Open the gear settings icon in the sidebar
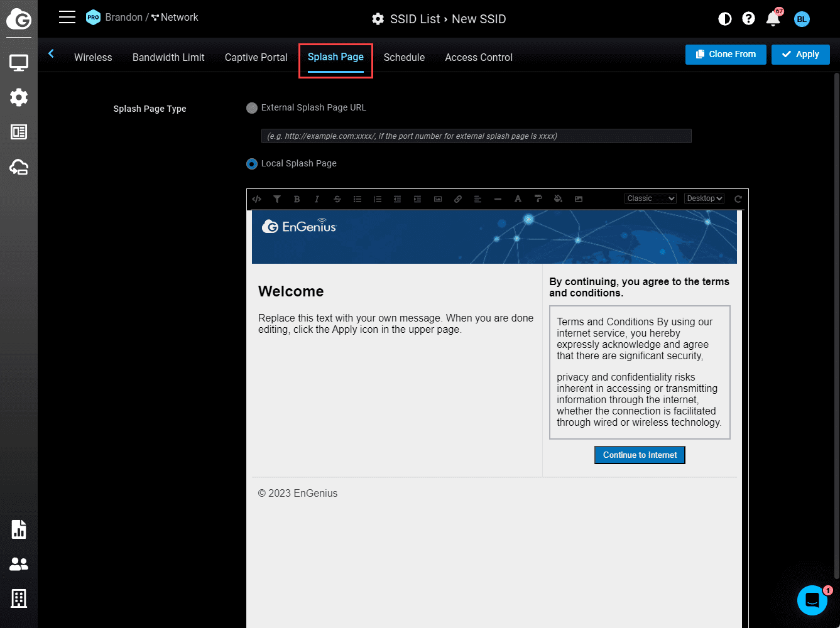The image size is (840, 628). pyautogui.click(x=19, y=97)
